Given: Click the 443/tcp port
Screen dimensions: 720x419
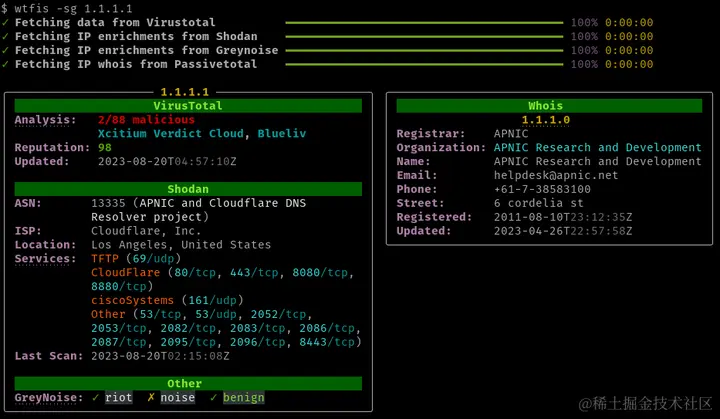Looking at the screenshot, I should pyautogui.click(x=254, y=272).
